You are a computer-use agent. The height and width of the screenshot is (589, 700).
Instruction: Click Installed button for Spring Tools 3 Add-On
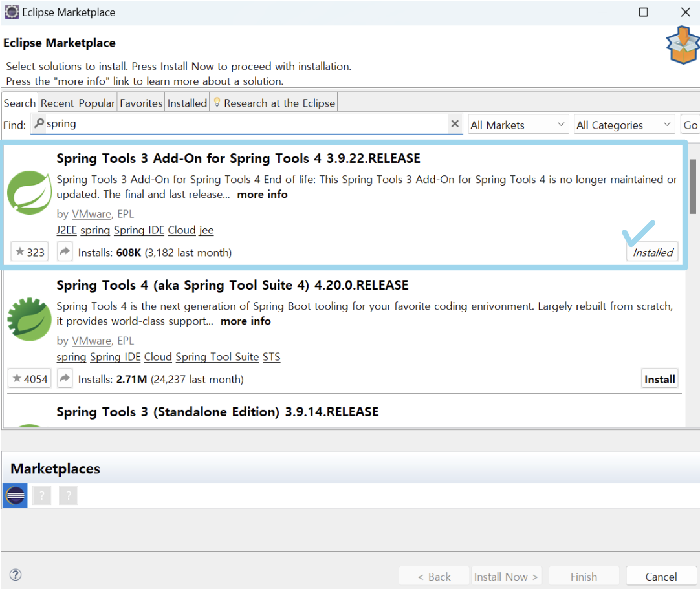tap(653, 252)
